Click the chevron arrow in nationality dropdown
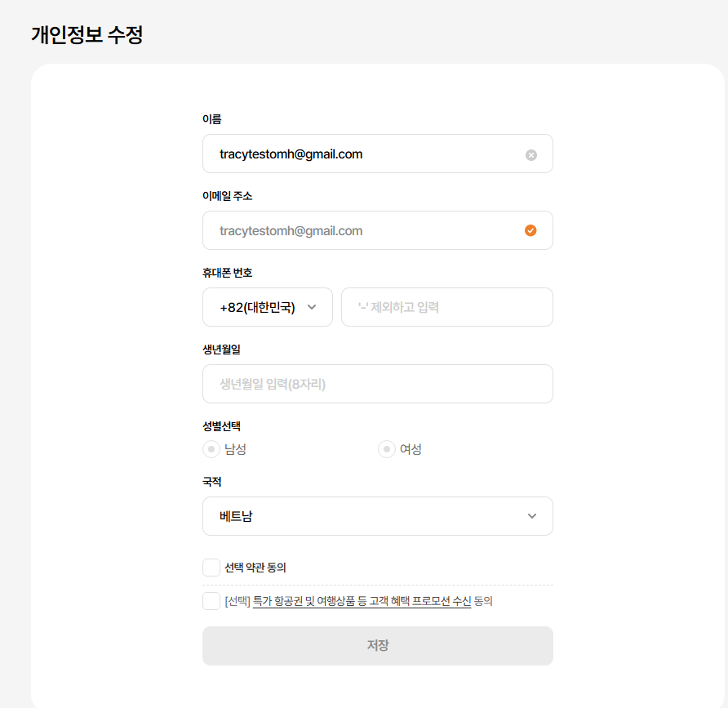The image size is (728, 708). [x=532, y=516]
